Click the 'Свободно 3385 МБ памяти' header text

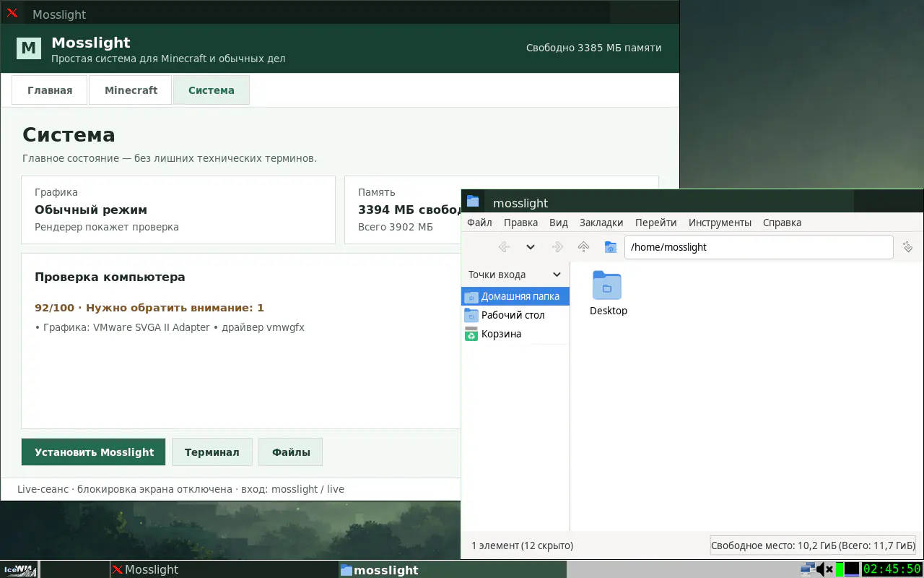pyautogui.click(x=593, y=48)
